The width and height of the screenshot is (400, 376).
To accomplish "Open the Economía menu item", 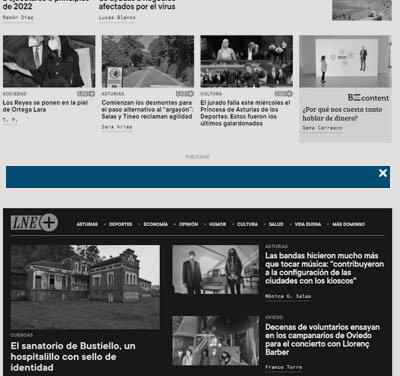I will tap(156, 224).
